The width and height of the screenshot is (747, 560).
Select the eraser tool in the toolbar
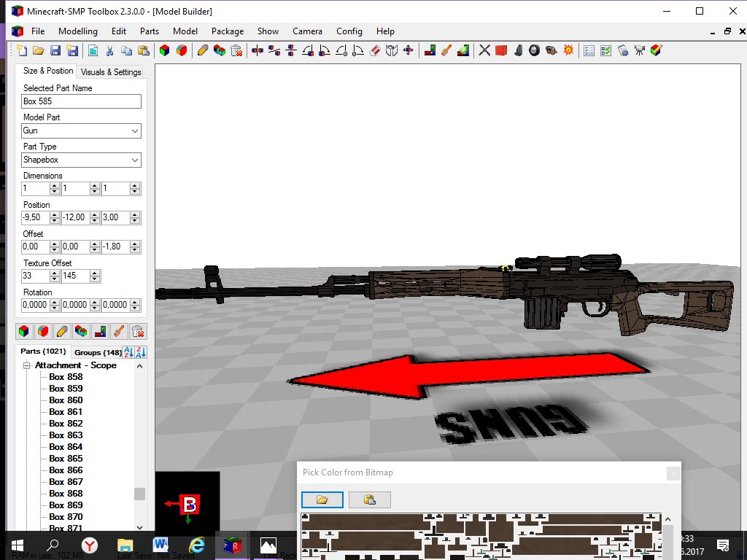(375, 50)
